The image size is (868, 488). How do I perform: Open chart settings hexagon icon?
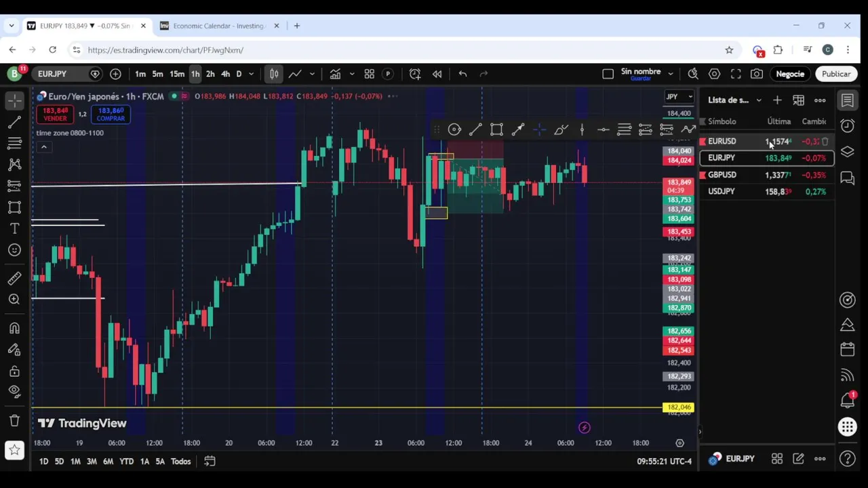tap(715, 74)
